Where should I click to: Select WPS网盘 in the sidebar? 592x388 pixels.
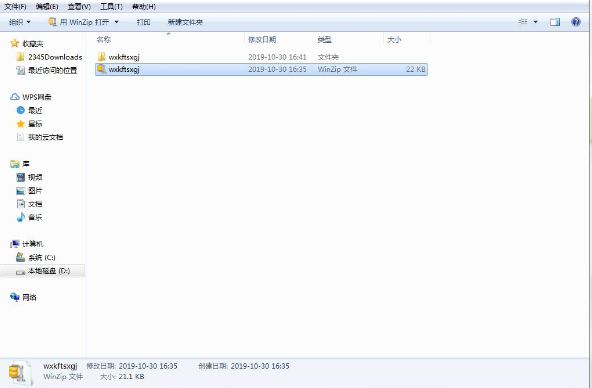tap(37, 97)
